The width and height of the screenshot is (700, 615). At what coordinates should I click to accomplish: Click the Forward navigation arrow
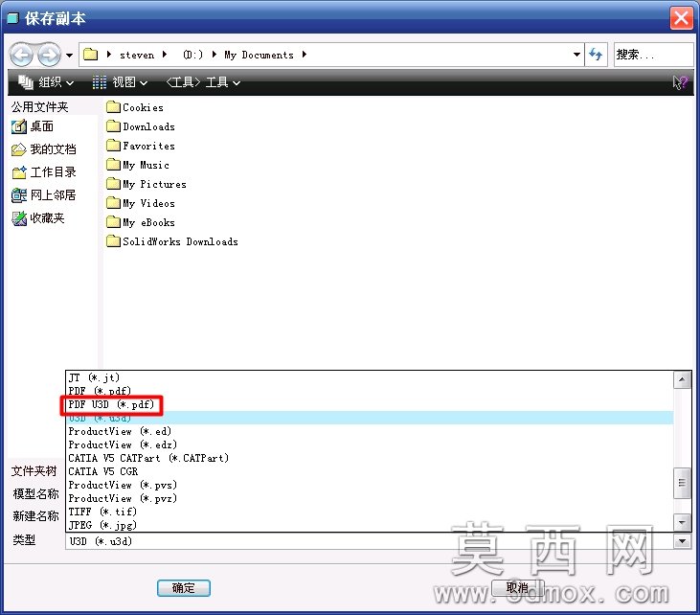pos(49,55)
